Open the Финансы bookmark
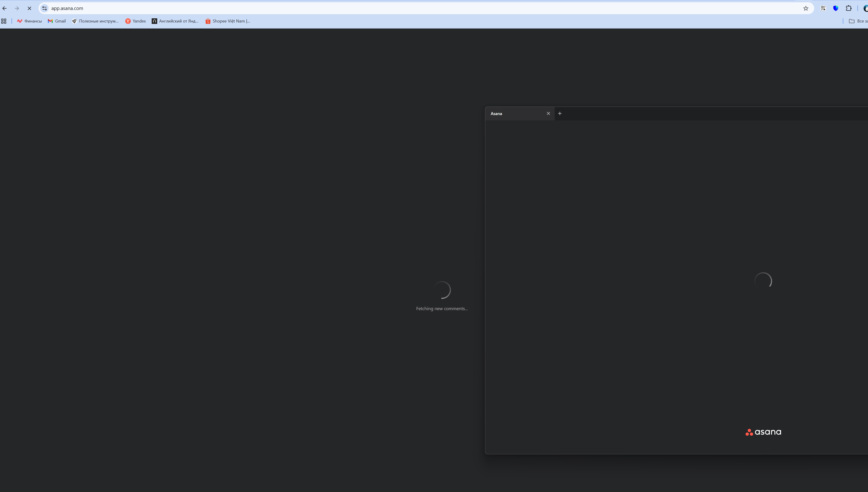Viewport: 868px width, 492px height. click(x=29, y=21)
